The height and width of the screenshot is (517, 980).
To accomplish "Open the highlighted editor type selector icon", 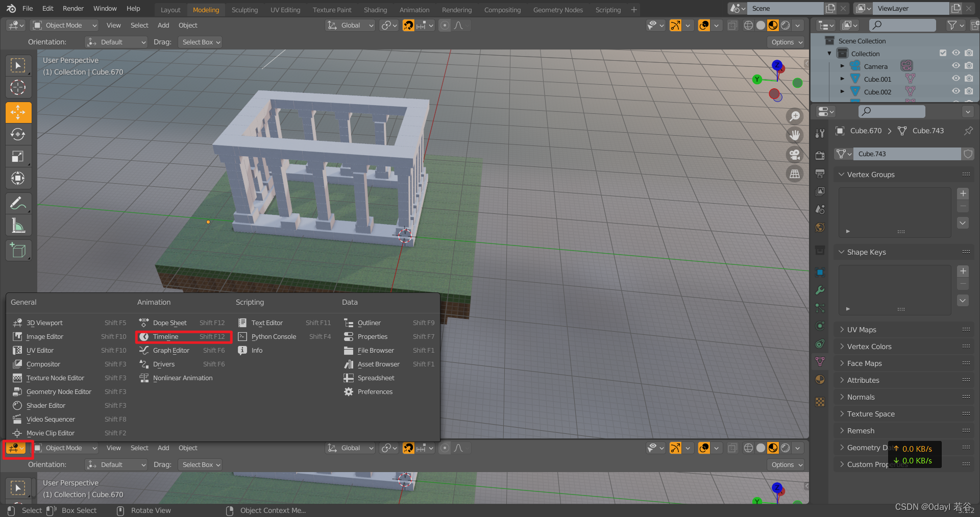I will pyautogui.click(x=15, y=448).
